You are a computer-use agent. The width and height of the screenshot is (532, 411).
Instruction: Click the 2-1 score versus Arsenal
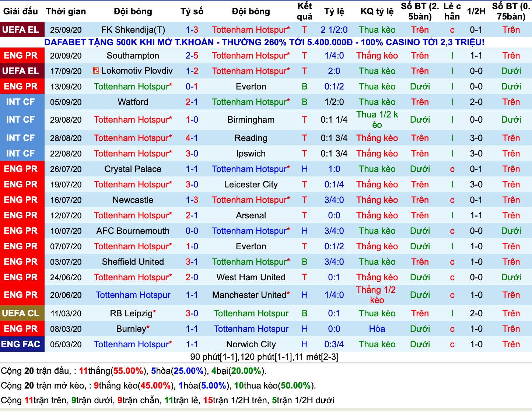click(x=192, y=215)
